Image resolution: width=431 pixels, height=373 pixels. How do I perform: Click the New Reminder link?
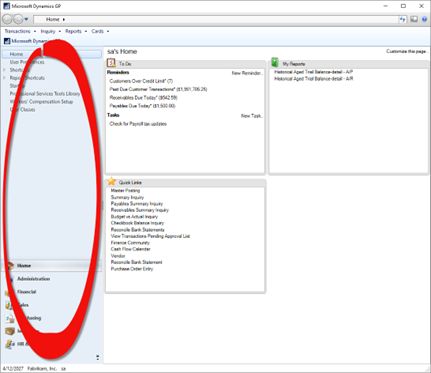pos(247,73)
